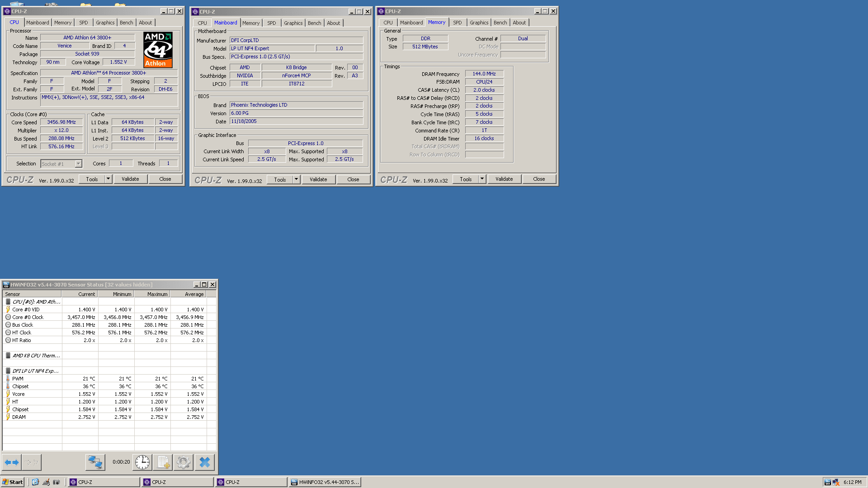The image size is (868, 488).
Task: Click the PWM thermometer icon
Action: (8, 379)
